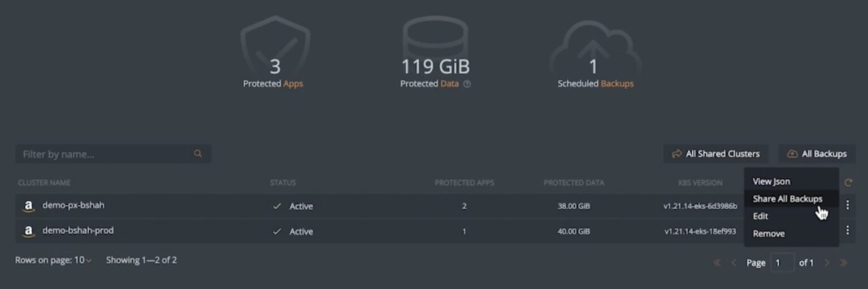Select Edit in the context menu
The height and width of the screenshot is (289, 868).
point(761,216)
